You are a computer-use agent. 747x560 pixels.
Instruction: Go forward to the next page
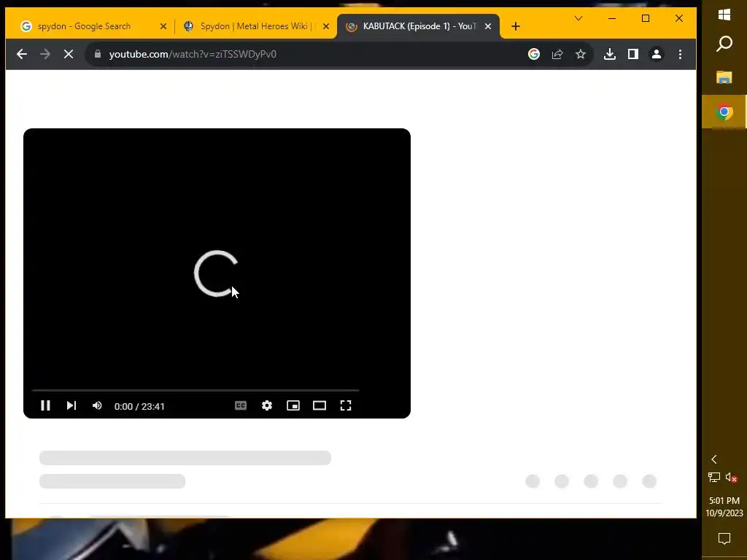pos(45,54)
